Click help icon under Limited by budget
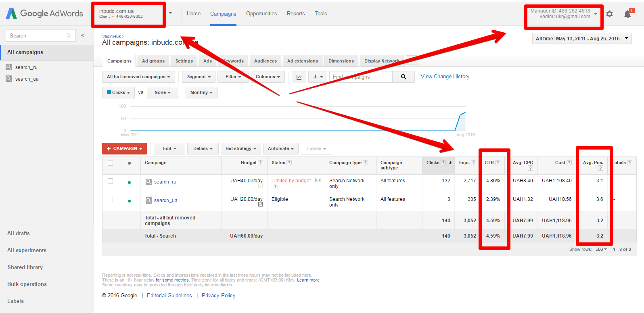The height and width of the screenshot is (313, 644). pyautogui.click(x=275, y=187)
